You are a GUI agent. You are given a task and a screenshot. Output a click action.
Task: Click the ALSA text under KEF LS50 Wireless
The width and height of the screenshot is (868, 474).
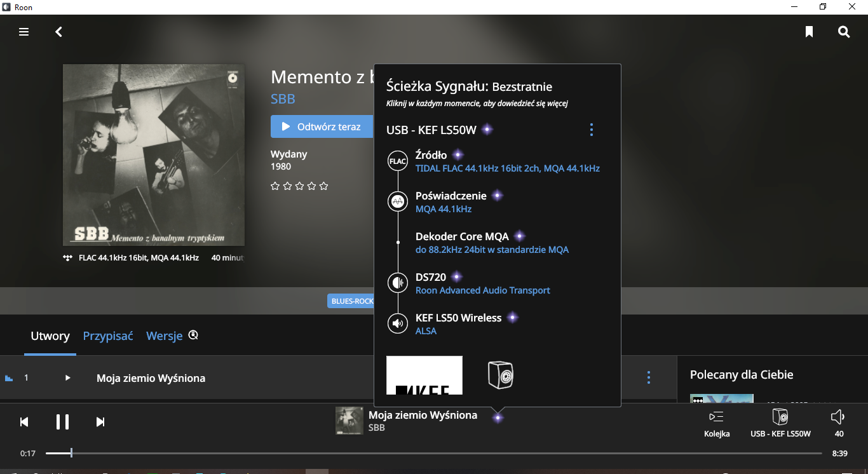[426, 331]
